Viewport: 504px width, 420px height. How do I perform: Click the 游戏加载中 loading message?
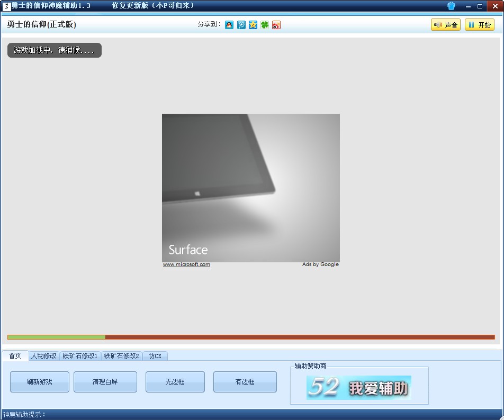[55, 50]
